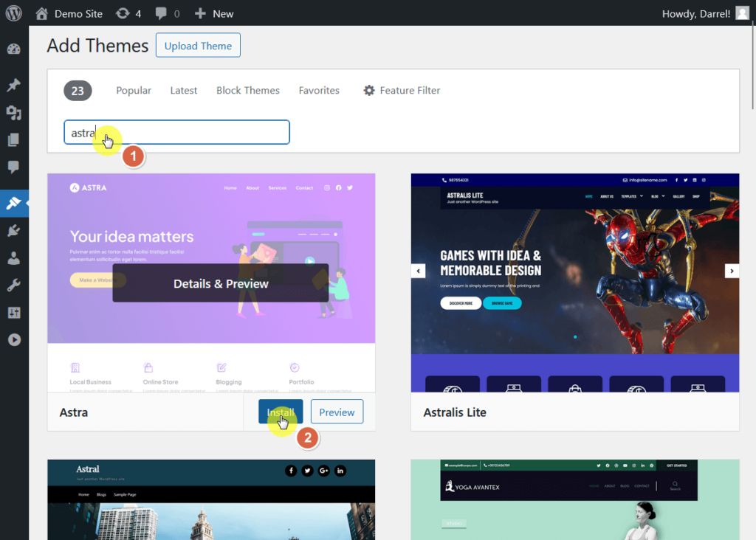The width and height of the screenshot is (756, 540).
Task: Switch to the Block Themes tab
Action: [x=248, y=91]
